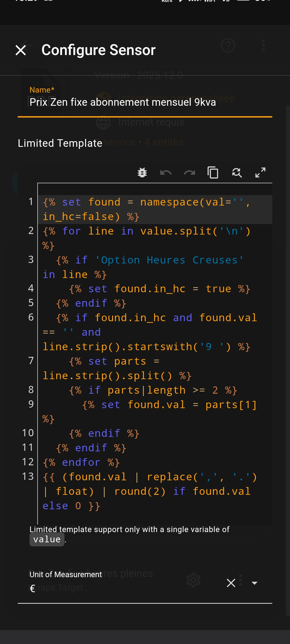Select line 4 'set found.in_hc = true'

pos(160,289)
